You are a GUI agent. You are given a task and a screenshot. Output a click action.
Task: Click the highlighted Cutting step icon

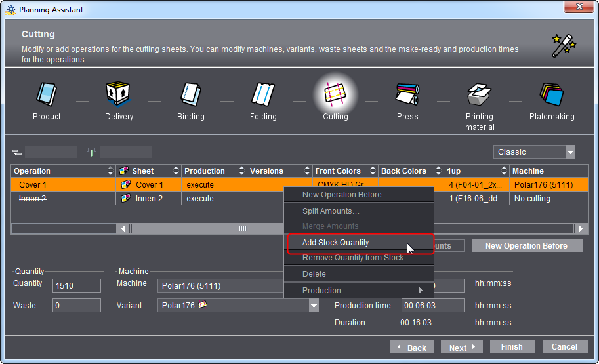pyautogui.click(x=335, y=96)
